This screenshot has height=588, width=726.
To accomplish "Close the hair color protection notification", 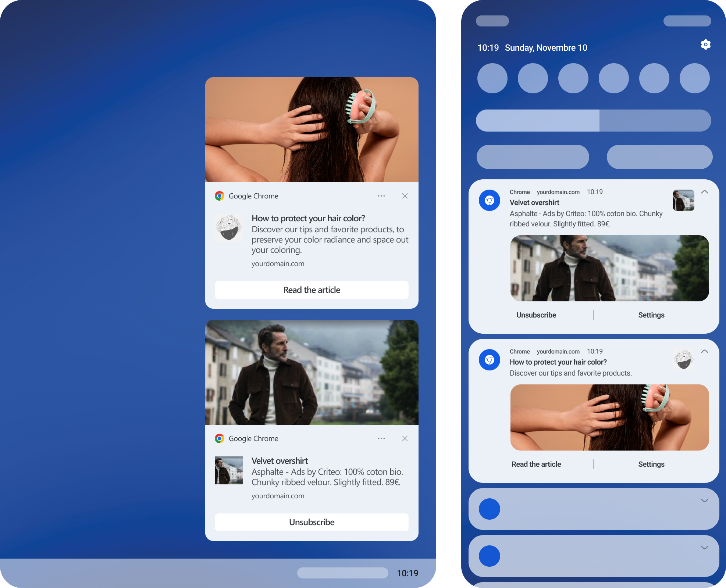I will click(405, 196).
